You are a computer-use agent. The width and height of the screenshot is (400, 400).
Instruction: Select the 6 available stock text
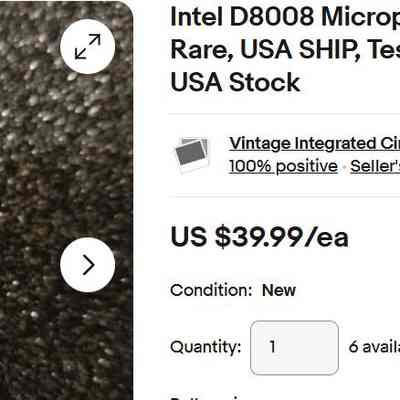[374, 347]
